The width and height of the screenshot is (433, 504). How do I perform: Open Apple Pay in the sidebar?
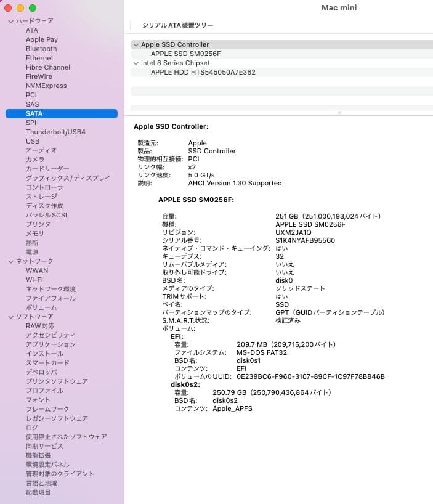coord(42,39)
